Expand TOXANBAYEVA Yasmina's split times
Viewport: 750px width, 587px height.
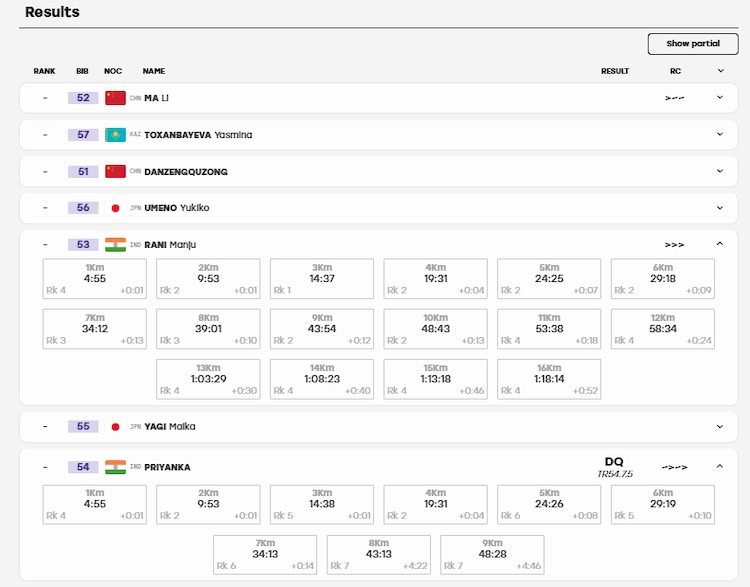[720, 134]
